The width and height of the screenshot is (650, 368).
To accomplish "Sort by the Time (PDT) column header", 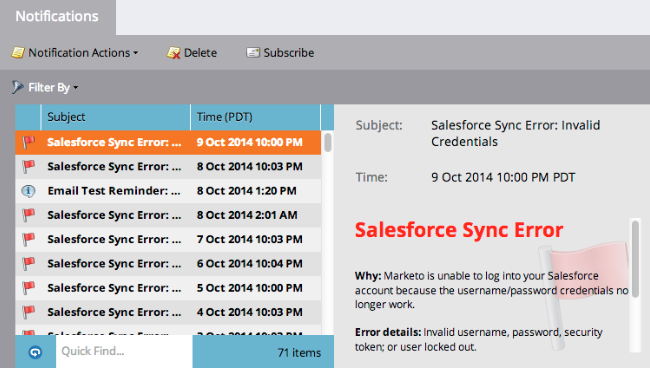I will tap(255, 117).
